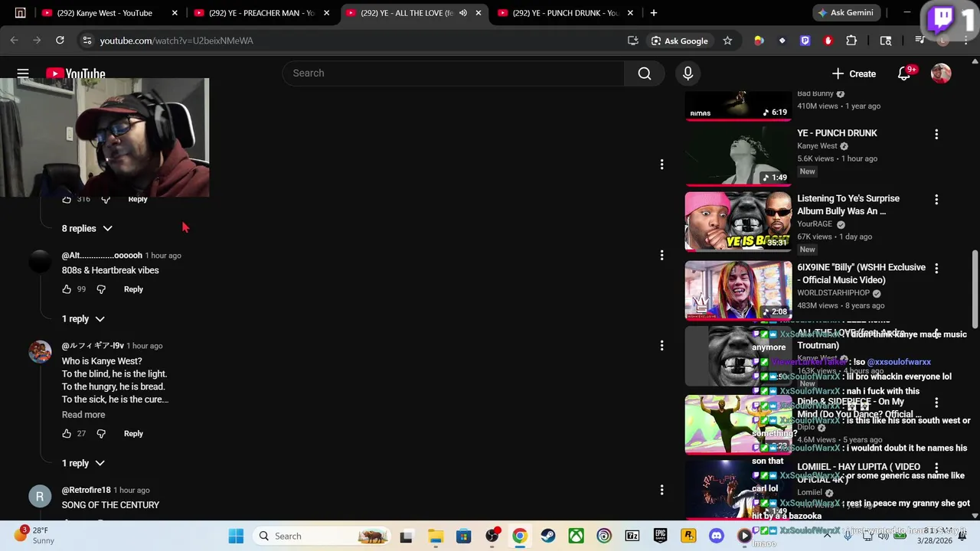Mute the 'YE - ALL THE LOVE' tab audio
The width and height of the screenshot is (980, 551).
pos(463,13)
